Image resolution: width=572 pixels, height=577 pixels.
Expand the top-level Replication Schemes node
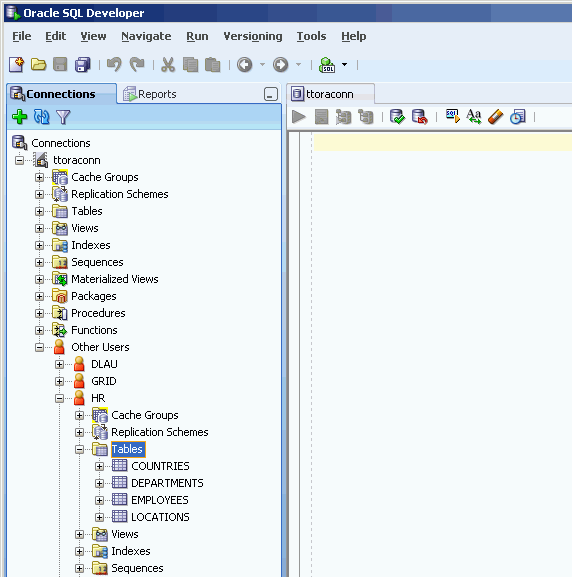(x=39, y=194)
